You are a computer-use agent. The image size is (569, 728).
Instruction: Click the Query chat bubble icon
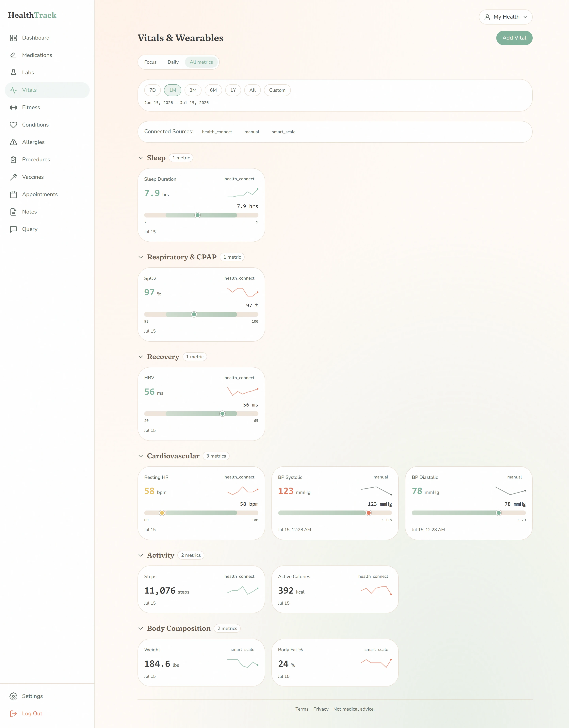[x=13, y=229]
